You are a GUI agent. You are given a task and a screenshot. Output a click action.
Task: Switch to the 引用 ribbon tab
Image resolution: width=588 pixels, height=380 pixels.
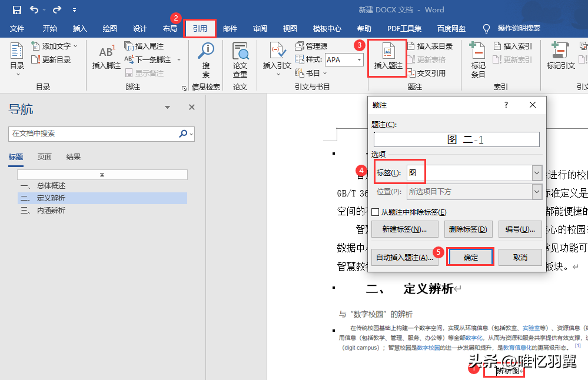200,28
